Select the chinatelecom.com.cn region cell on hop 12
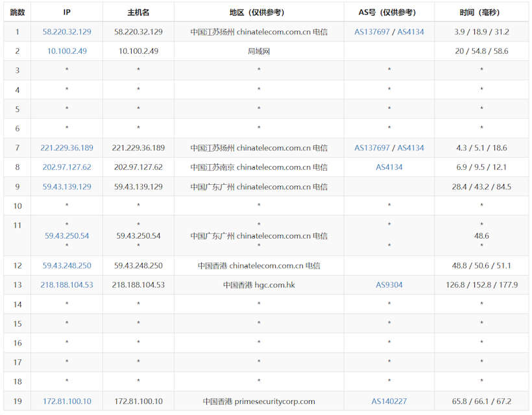The image size is (532, 415). [x=258, y=265]
